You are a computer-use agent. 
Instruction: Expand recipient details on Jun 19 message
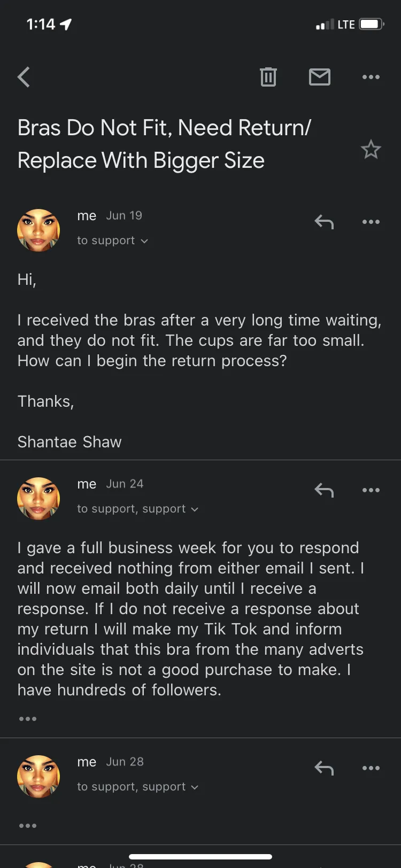[113, 241]
